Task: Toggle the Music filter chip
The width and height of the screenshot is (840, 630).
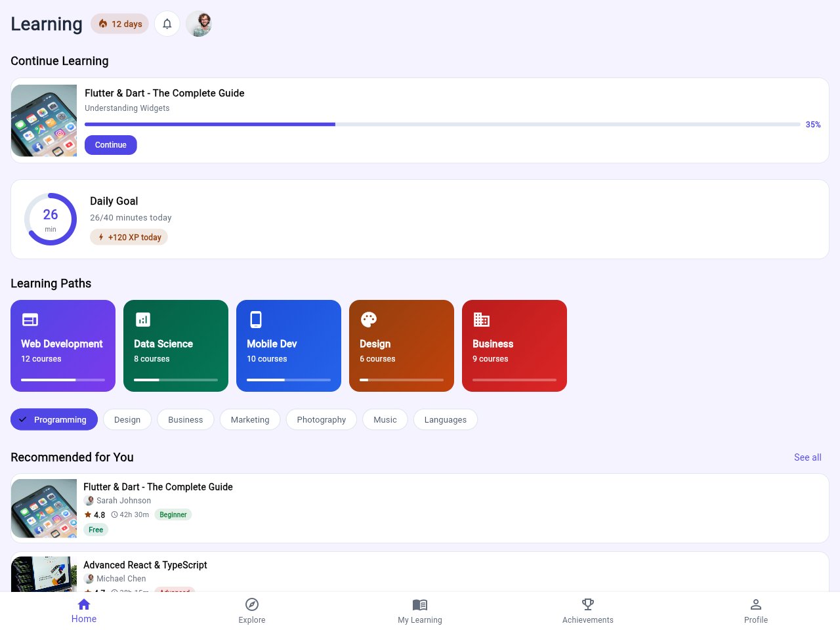Action: click(385, 419)
